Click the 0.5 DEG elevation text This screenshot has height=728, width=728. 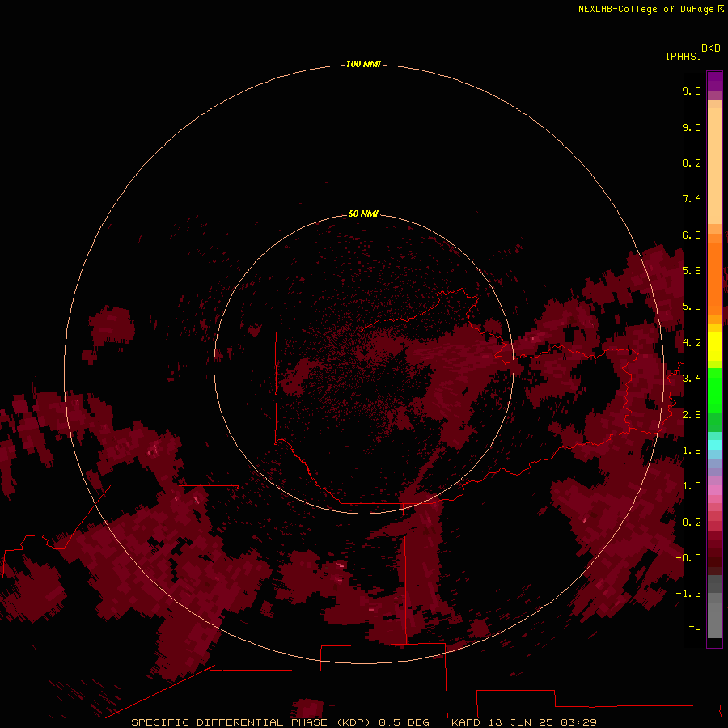[x=404, y=722]
